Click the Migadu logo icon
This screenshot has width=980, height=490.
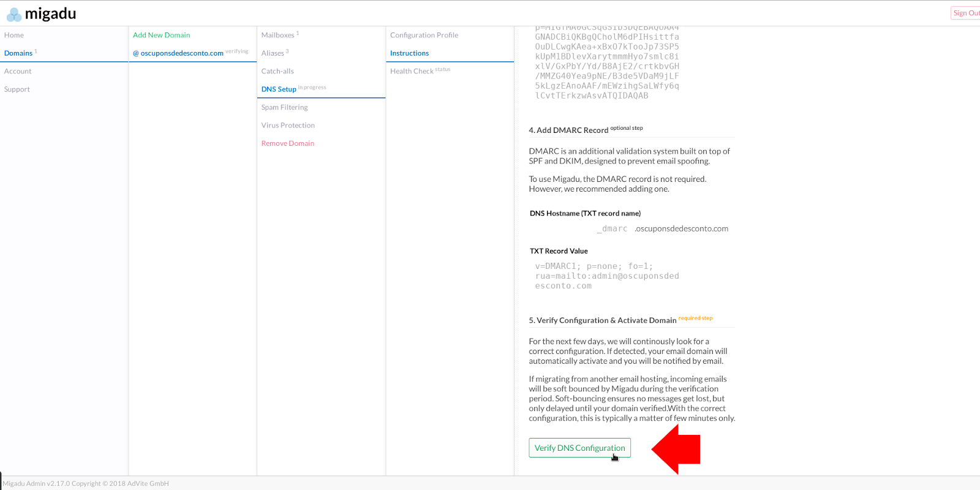[x=14, y=15]
